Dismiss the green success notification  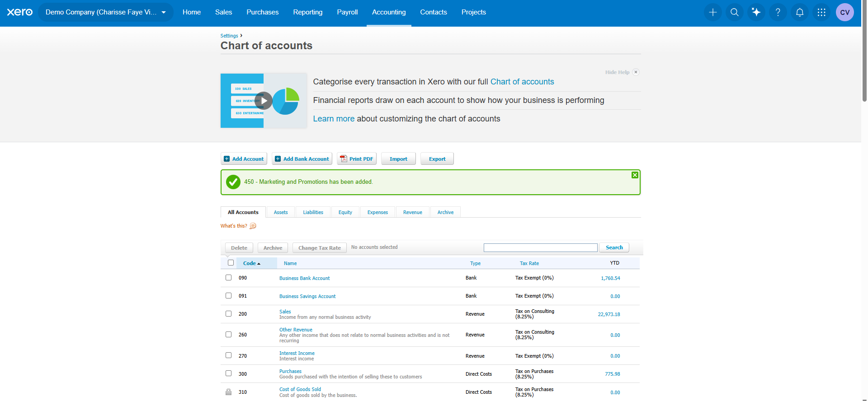(635, 175)
